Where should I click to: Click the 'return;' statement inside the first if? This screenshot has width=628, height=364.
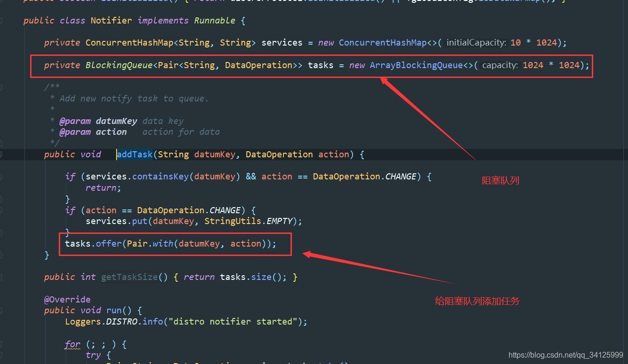[103, 188]
